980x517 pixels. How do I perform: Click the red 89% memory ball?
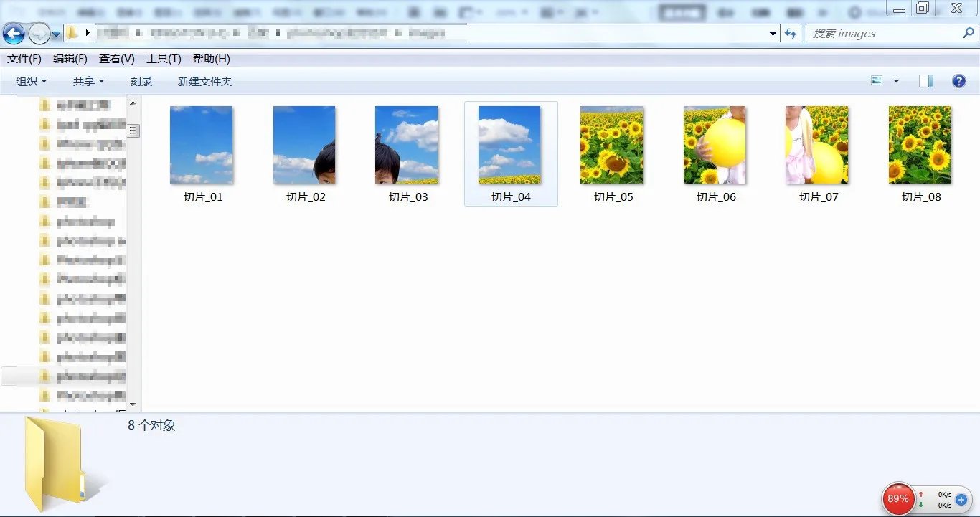point(898,498)
